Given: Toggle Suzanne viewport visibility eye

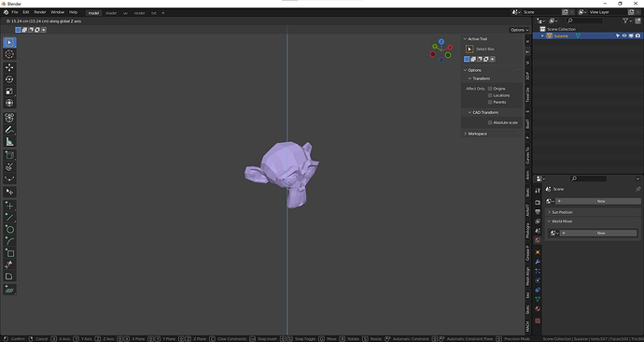Looking at the screenshot, I should 624,36.
